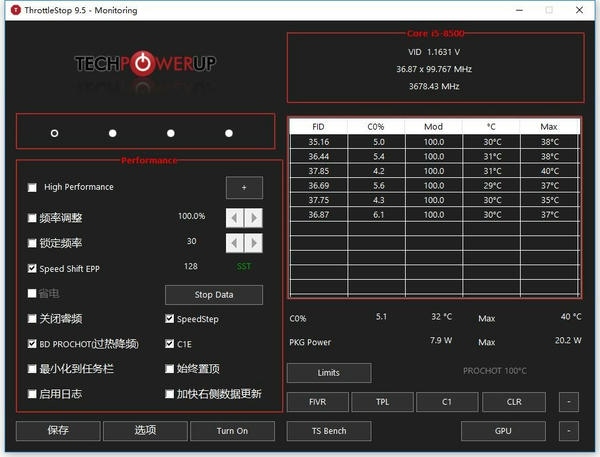Select the first profile radio button
The height and width of the screenshot is (457, 600).
[x=54, y=133]
